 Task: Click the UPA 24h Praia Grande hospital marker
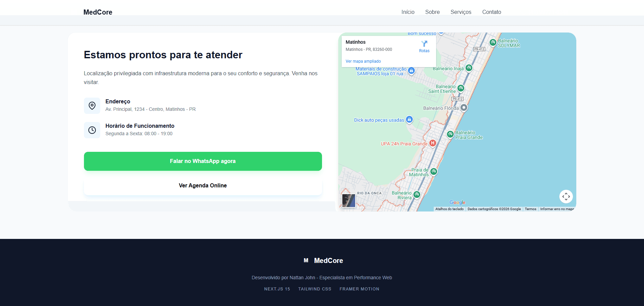(432, 143)
